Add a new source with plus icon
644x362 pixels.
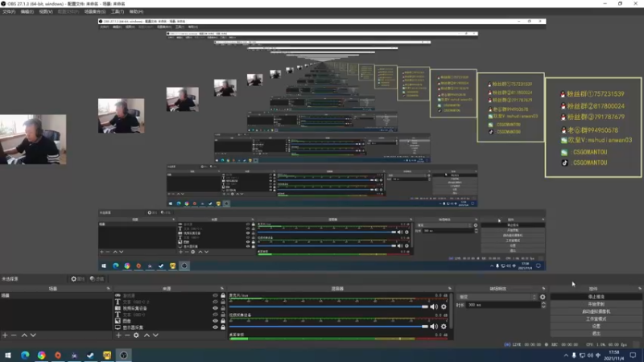point(118,335)
